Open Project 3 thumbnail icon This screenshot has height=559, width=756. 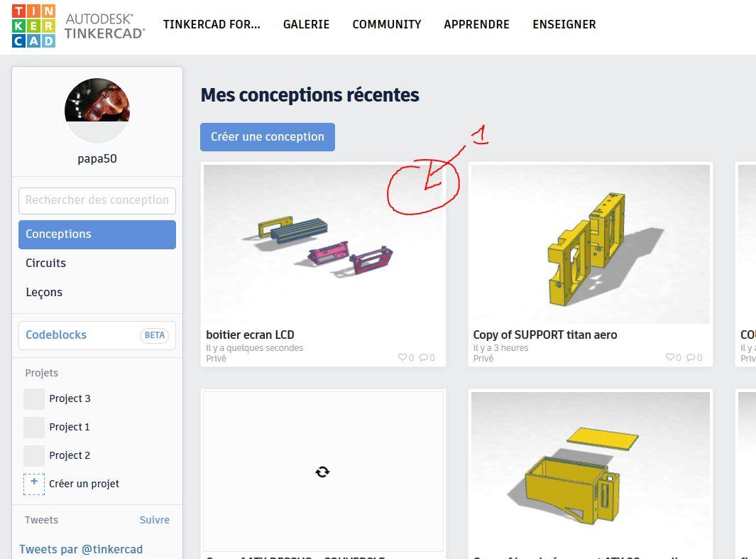34,399
